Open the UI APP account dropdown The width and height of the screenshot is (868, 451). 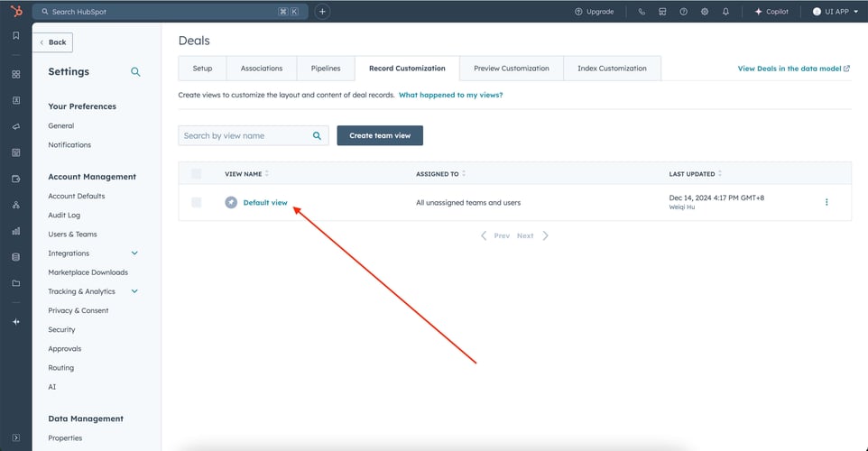tap(835, 11)
